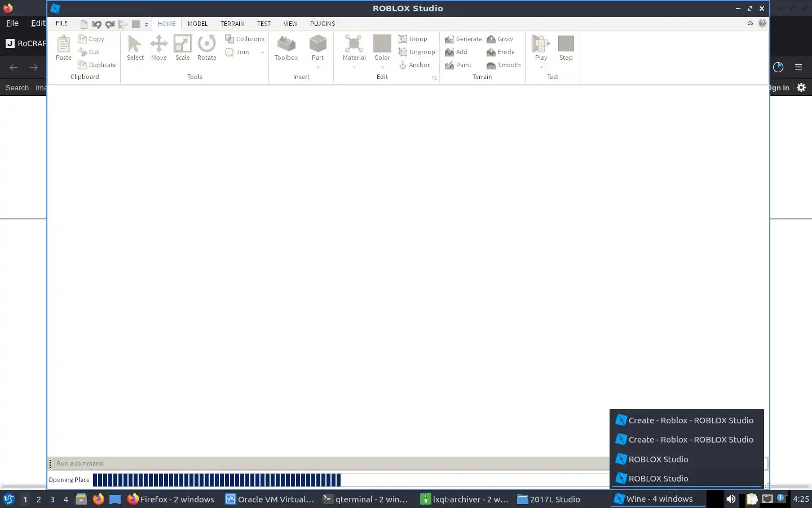Switch to the MODEL tab
The height and width of the screenshot is (508, 812).
[197, 24]
